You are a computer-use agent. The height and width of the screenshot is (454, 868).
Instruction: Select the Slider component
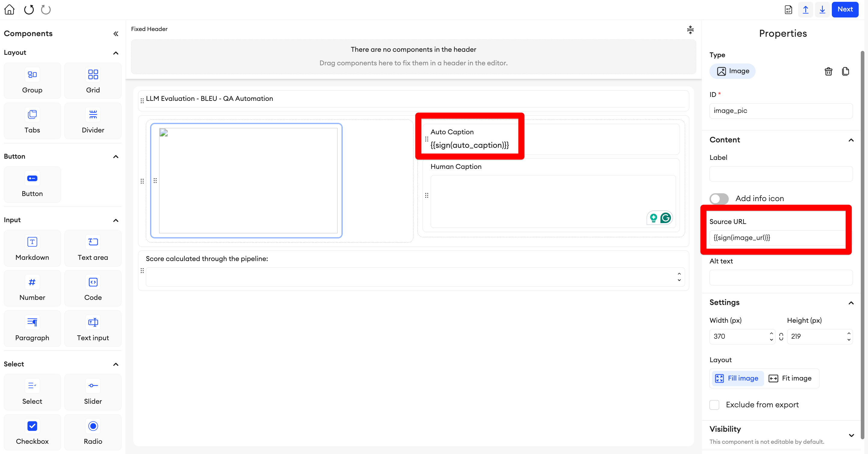pos(93,392)
